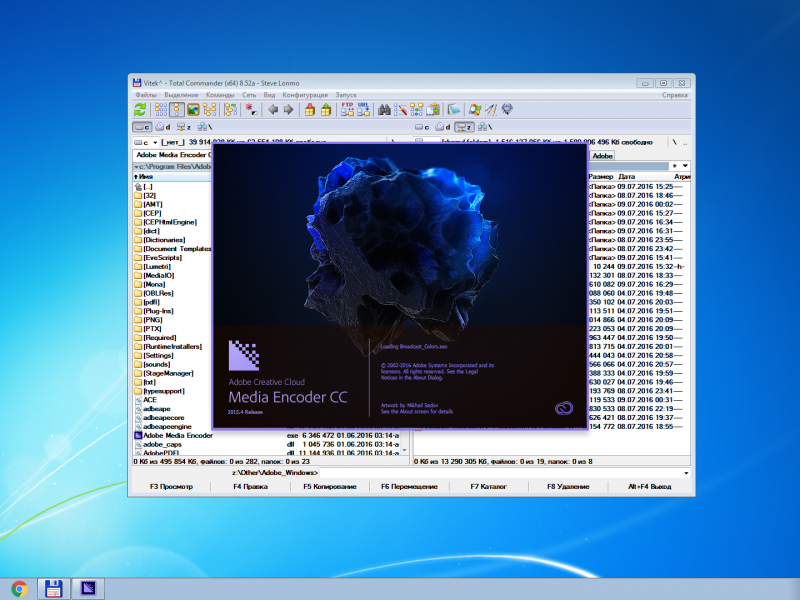Click the separate tree panel toolbar icon
800x600 pixels.
coord(231,109)
